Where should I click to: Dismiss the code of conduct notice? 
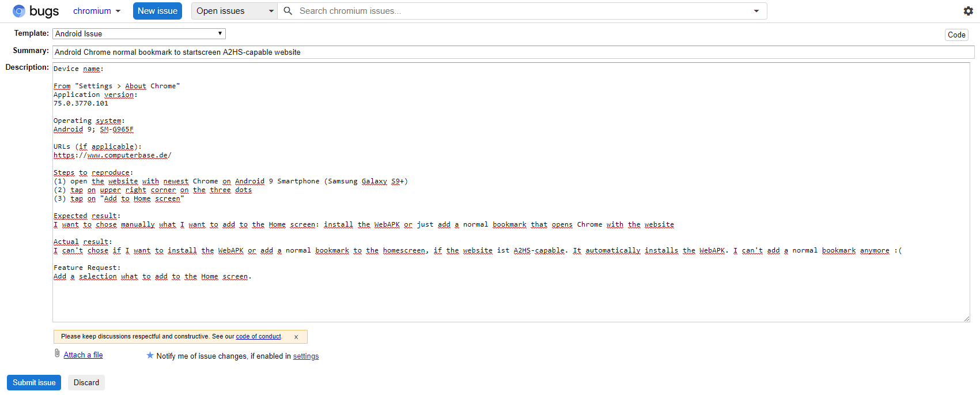tap(296, 337)
